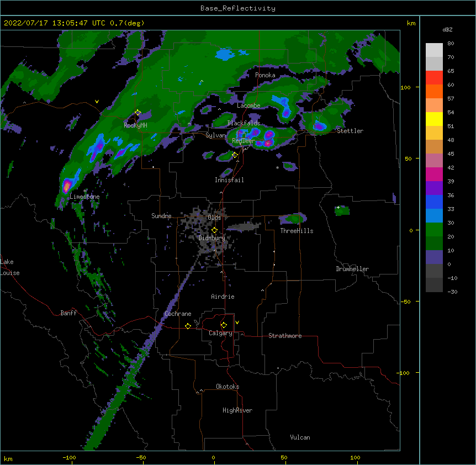Pick the 54 dBZ yellow swatch in legend
The image size is (476, 465).
[434, 119]
